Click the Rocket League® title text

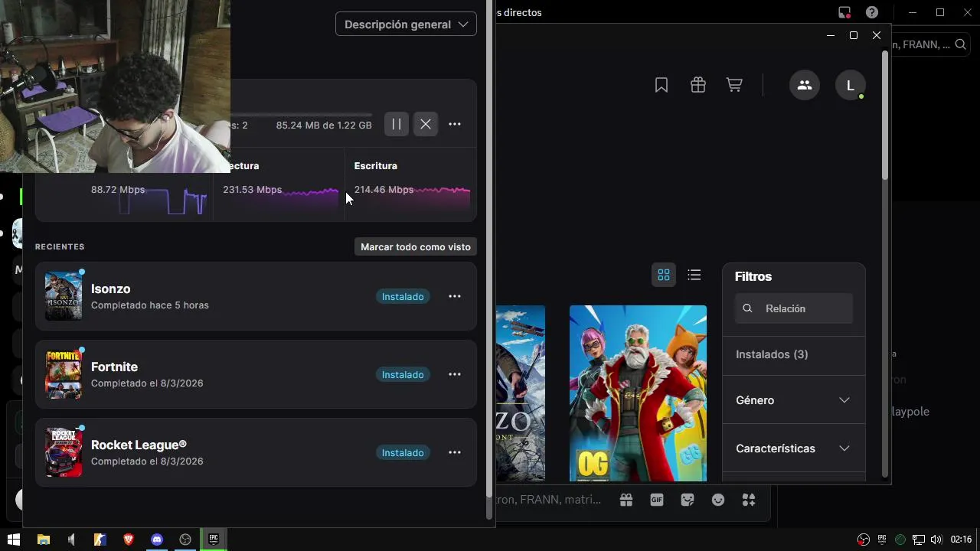coord(139,445)
